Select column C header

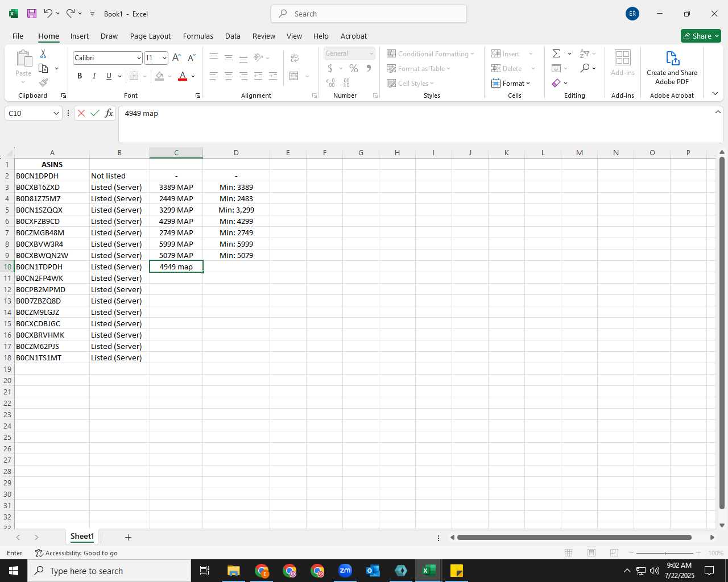[176, 152]
